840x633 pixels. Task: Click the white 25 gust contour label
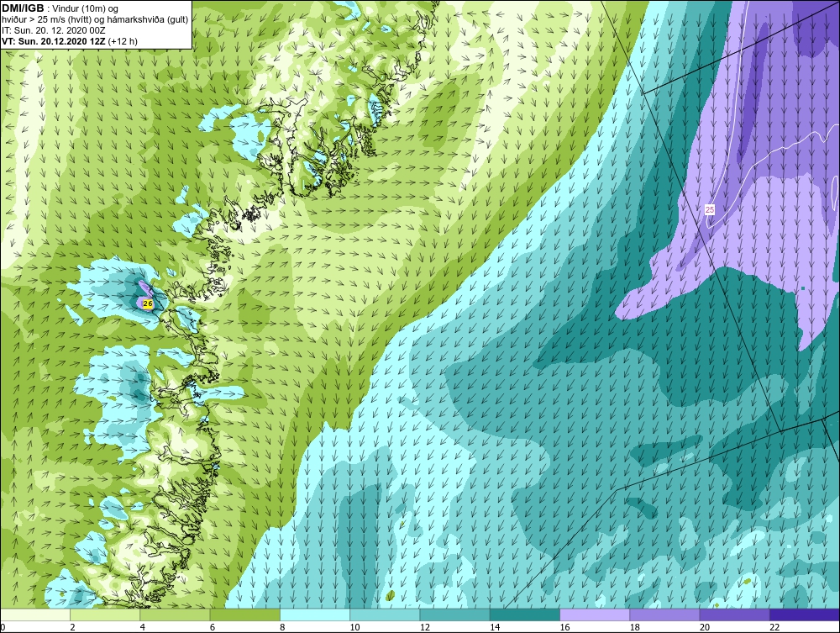709,209
